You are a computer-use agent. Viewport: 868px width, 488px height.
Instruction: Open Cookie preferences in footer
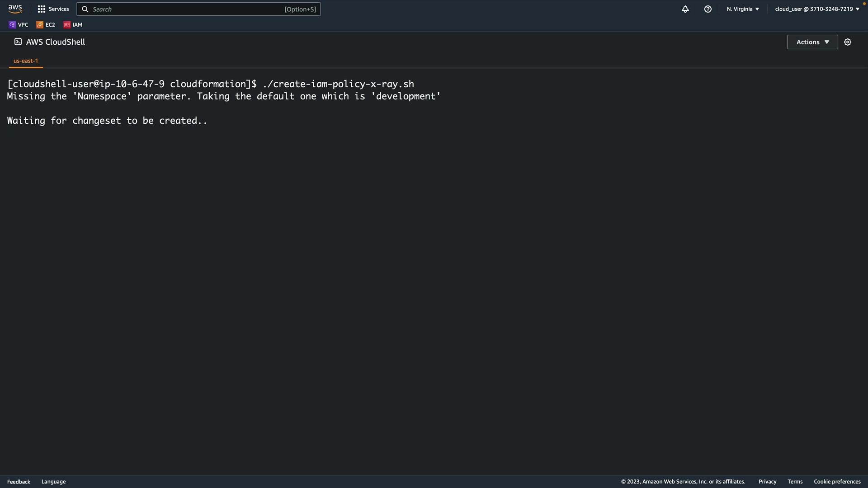837,482
